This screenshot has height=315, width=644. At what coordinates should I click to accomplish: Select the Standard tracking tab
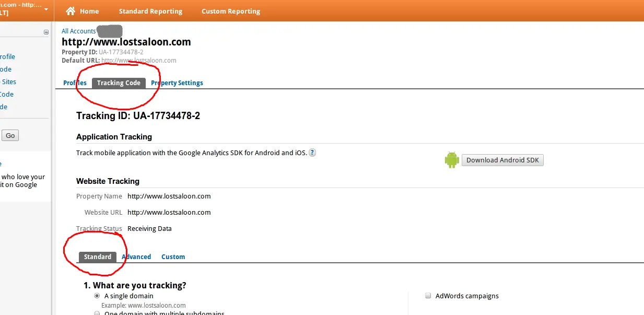click(x=98, y=257)
